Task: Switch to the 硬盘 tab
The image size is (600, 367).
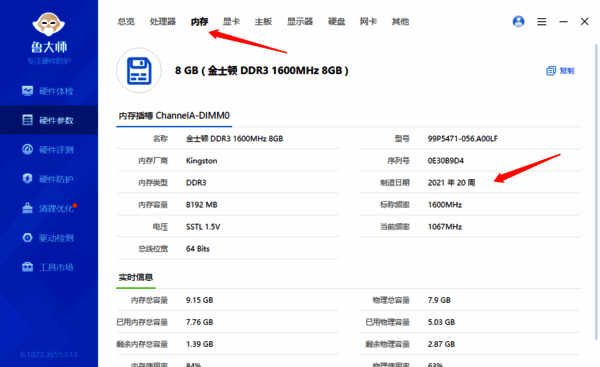Action: click(337, 22)
